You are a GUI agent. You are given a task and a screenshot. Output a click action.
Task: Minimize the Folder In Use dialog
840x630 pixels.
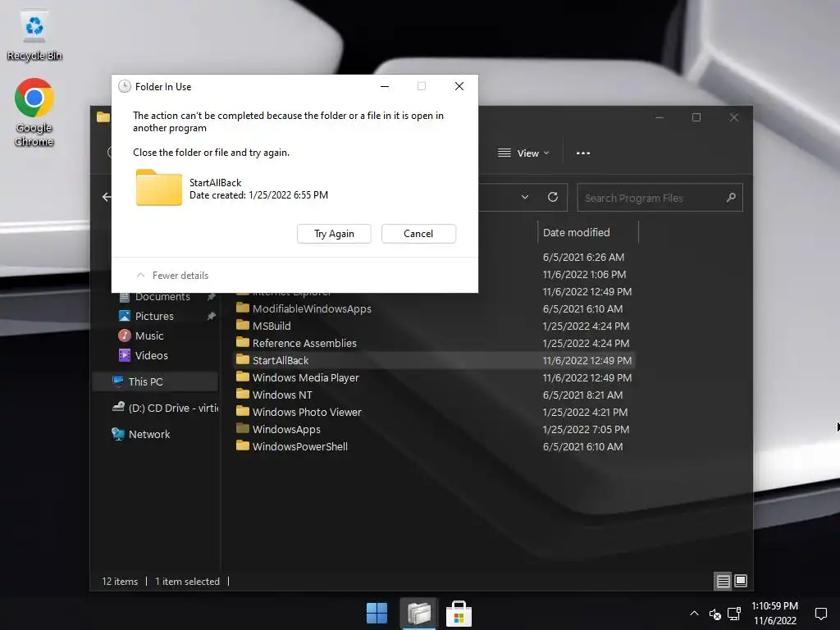pos(385,86)
